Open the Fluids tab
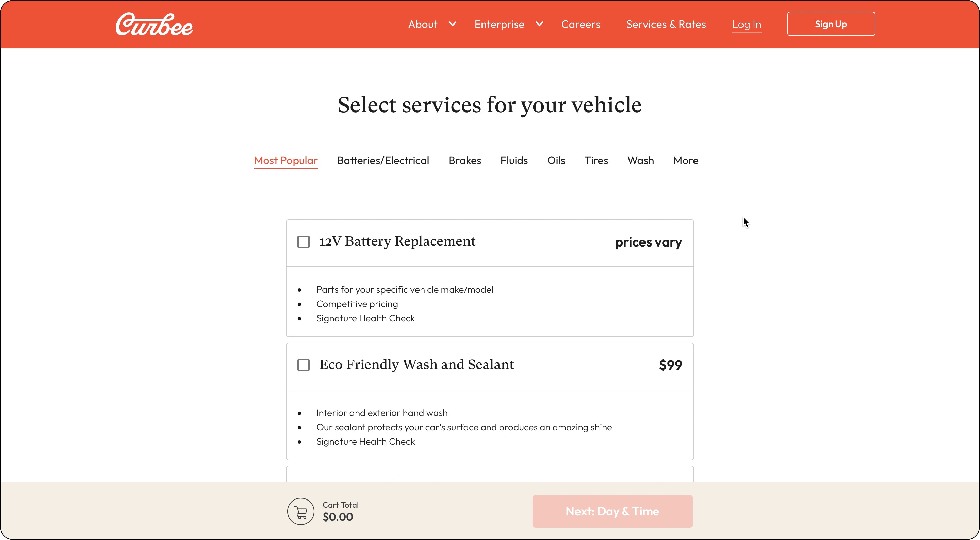Viewport: 980px width, 540px height. 514,161
